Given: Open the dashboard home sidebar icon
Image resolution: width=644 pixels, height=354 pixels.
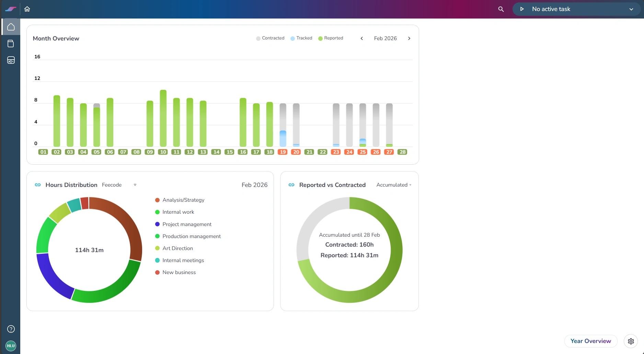Looking at the screenshot, I should point(11,27).
